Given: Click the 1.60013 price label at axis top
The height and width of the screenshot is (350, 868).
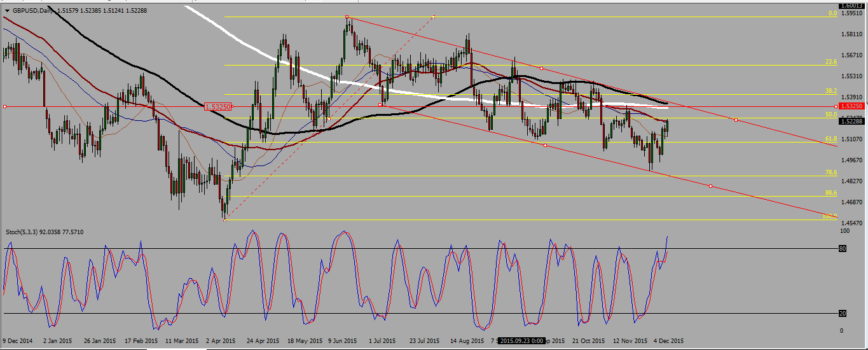Looking at the screenshot, I should [851, 5].
